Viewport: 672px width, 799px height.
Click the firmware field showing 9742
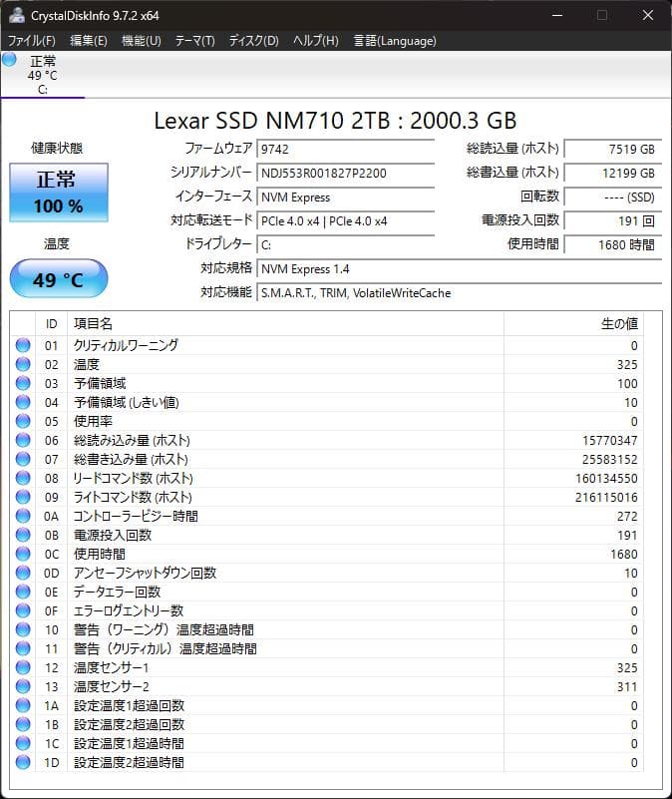[x=345, y=149]
